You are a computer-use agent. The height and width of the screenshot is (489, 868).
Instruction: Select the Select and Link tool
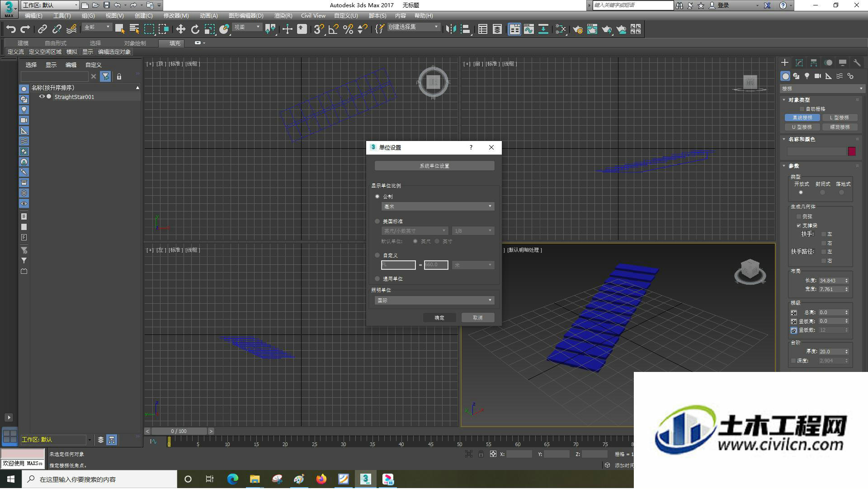42,29
